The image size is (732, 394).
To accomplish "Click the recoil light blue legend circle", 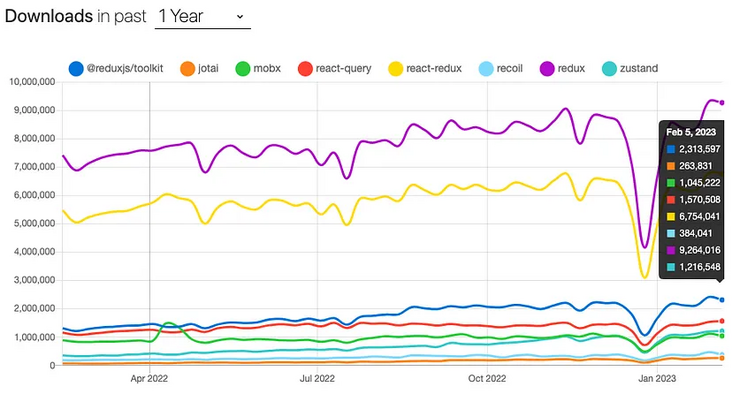I will [486, 69].
